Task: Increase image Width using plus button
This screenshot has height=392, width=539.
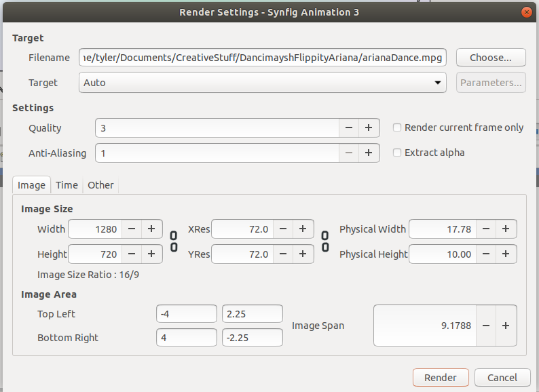Action: click(151, 229)
